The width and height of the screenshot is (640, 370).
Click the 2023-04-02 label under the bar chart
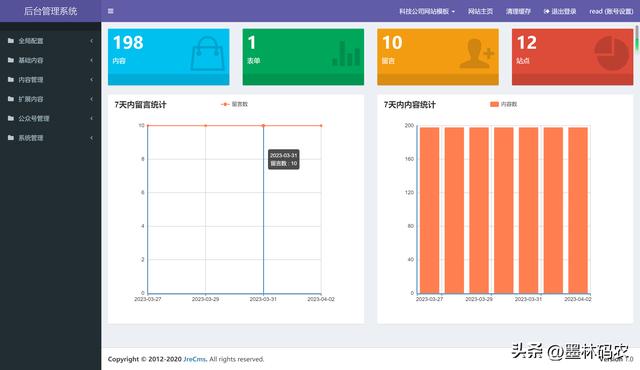(578, 299)
